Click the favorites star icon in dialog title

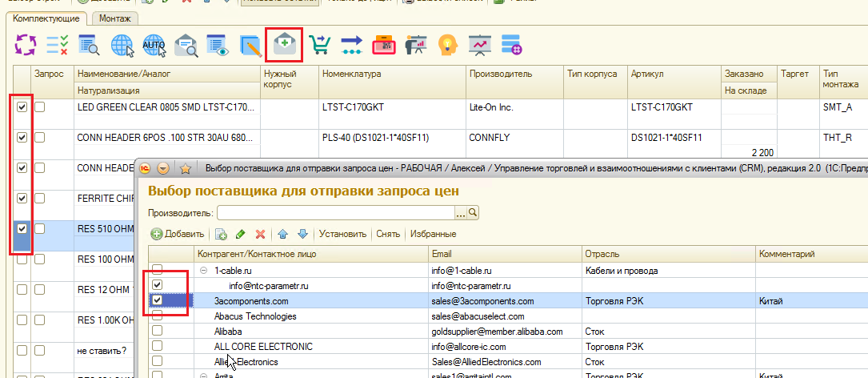click(x=186, y=169)
